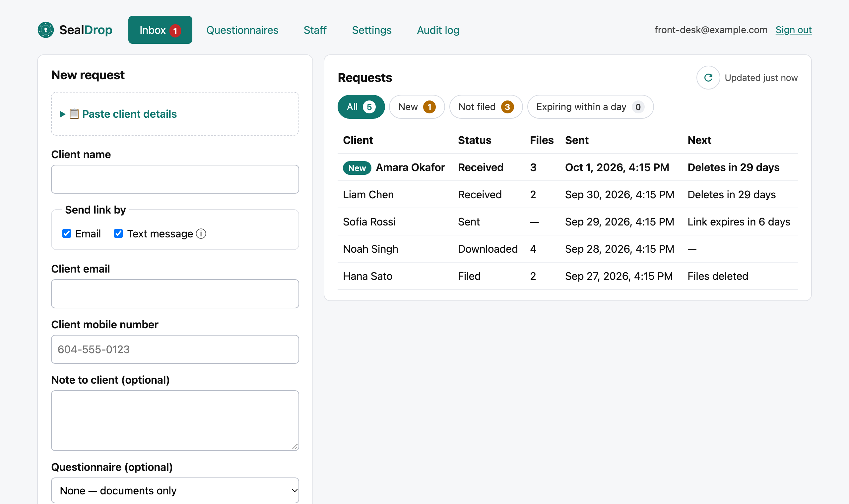Select the Noah Singh request

pos(567,249)
